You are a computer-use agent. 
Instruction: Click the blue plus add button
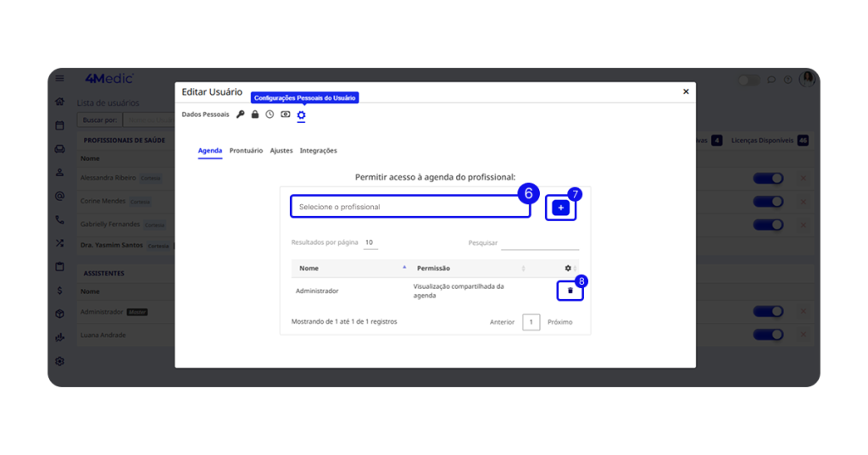click(x=560, y=208)
